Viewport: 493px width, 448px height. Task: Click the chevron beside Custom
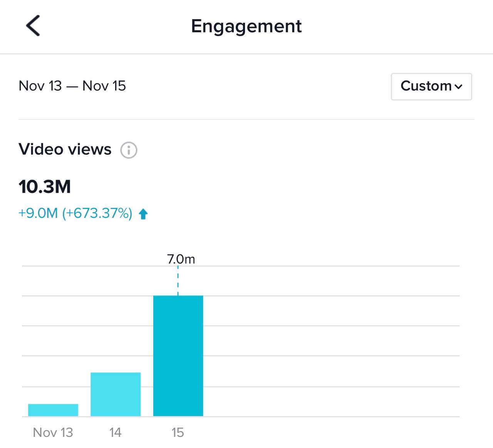[x=458, y=87]
